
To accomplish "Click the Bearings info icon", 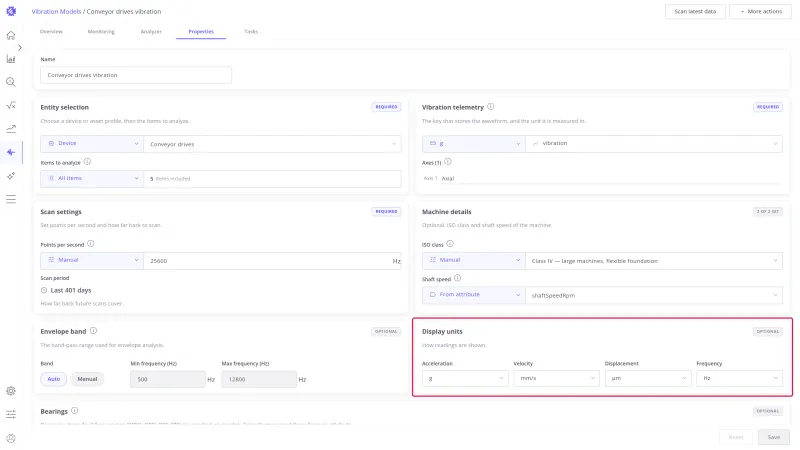I will 74,411.
